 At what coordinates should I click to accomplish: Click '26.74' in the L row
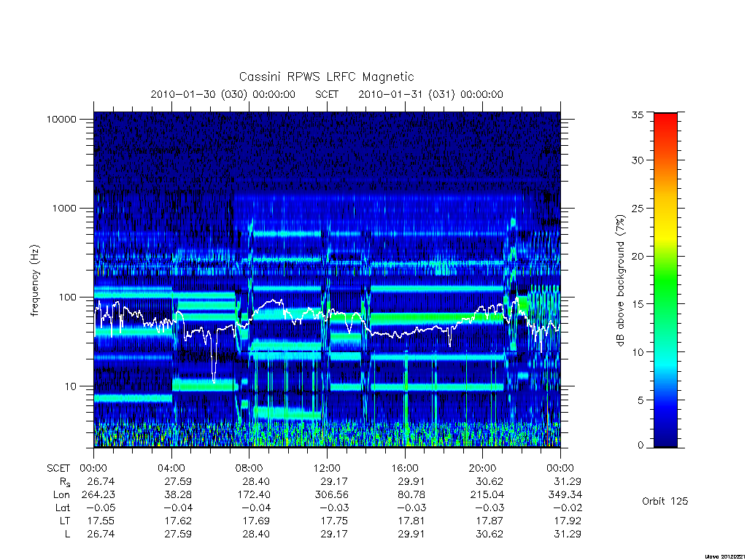click(x=101, y=534)
